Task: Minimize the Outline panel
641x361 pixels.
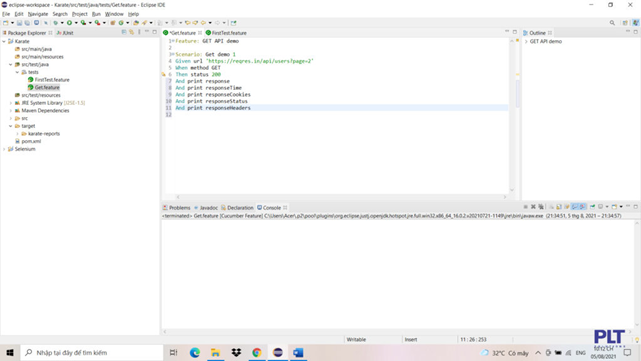Action: [x=628, y=32]
